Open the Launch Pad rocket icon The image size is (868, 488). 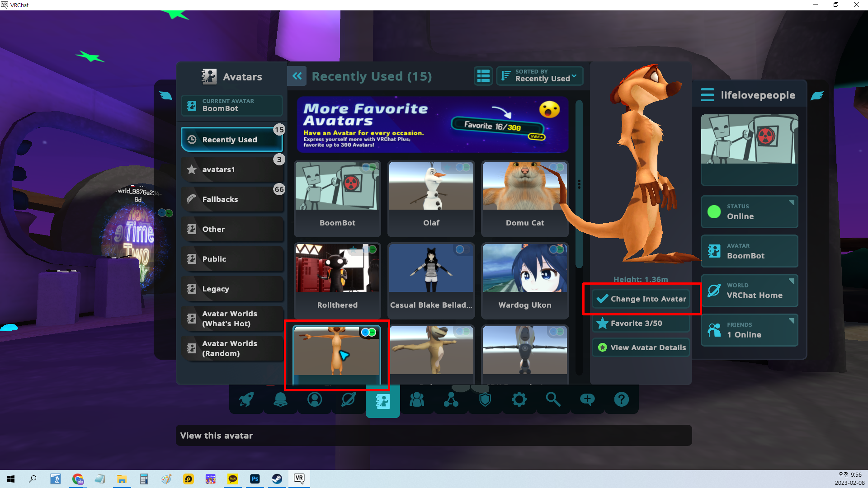246,399
